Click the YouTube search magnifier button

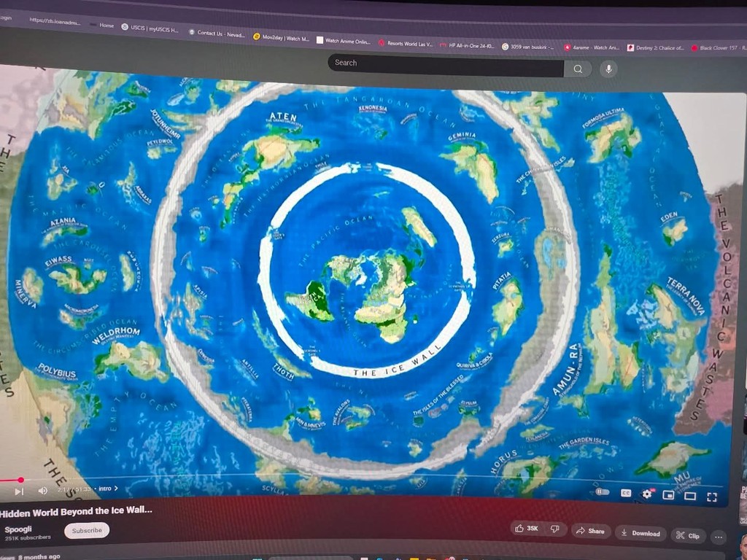pos(578,69)
